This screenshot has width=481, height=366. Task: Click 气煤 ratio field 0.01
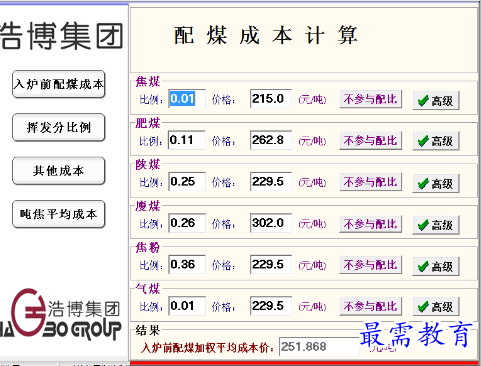[187, 306]
